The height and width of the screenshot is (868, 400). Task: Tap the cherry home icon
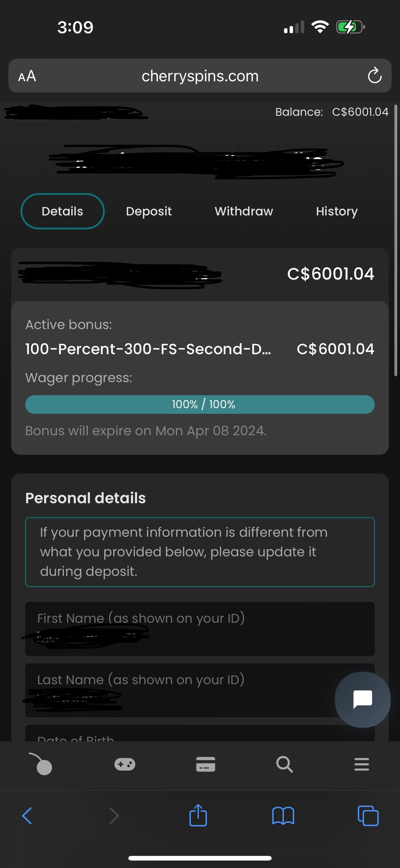coord(41,764)
